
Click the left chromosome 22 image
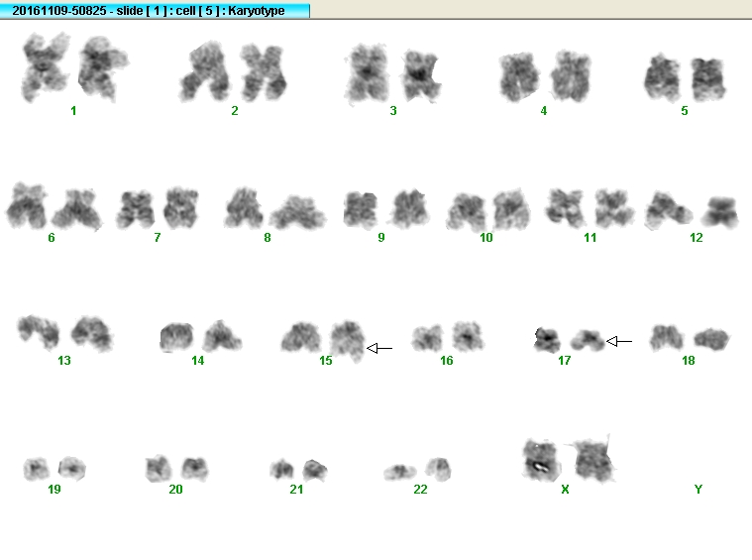[x=400, y=472]
